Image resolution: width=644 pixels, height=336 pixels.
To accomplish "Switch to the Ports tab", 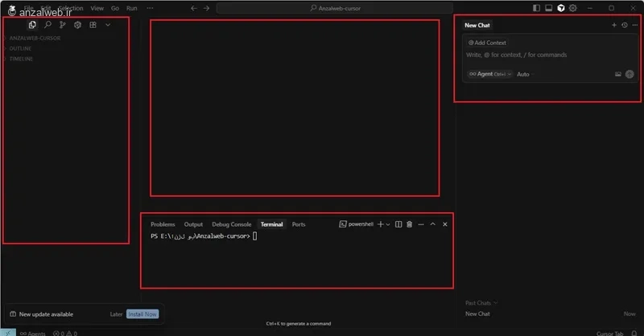I will [x=299, y=224].
